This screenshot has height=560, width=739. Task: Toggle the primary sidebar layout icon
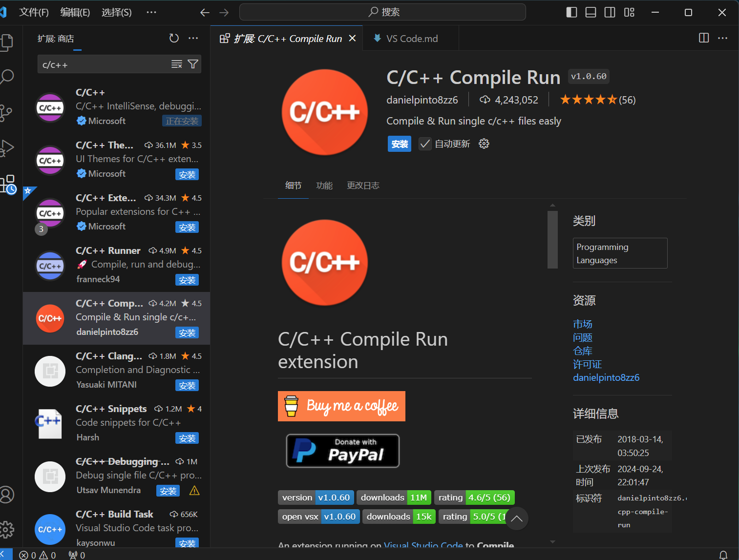[571, 12]
